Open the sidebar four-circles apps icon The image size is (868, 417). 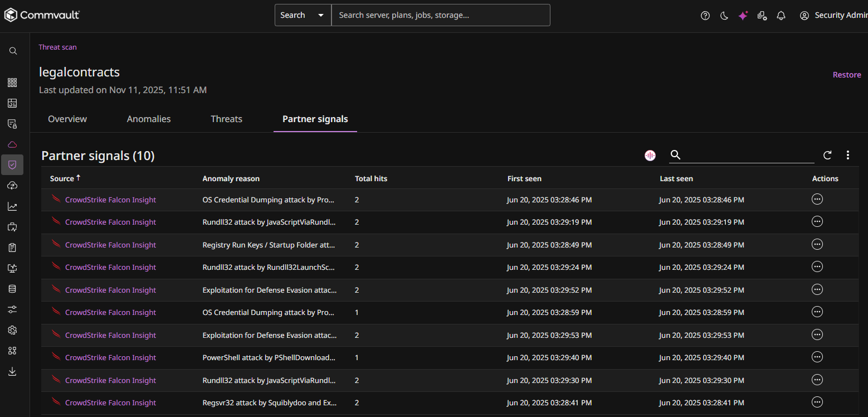pos(12,351)
